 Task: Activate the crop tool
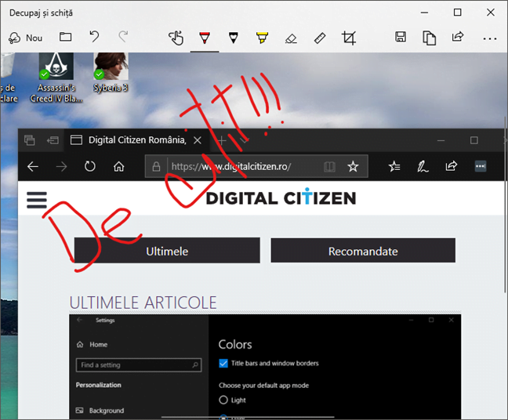coord(349,38)
